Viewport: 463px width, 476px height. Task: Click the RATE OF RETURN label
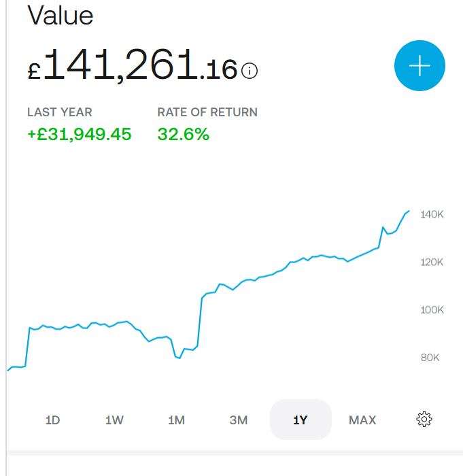[x=207, y=112]
